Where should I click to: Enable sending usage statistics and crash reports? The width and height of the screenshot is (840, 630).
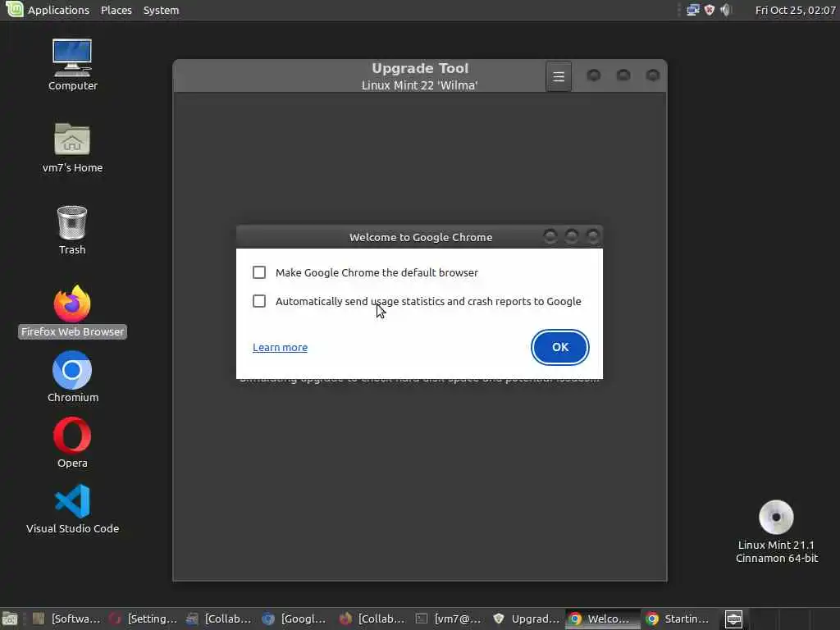pos(259,301)
